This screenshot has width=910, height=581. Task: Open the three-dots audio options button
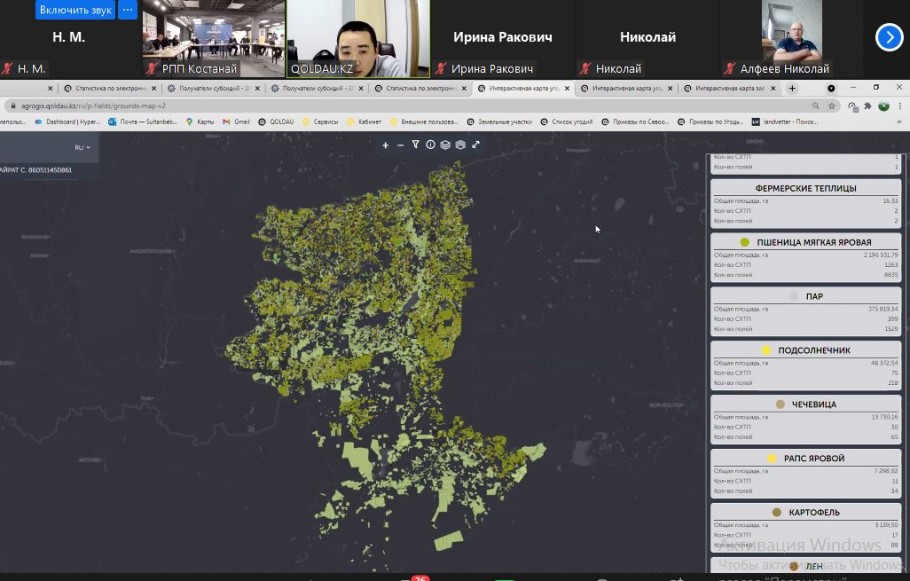[127, 10]
